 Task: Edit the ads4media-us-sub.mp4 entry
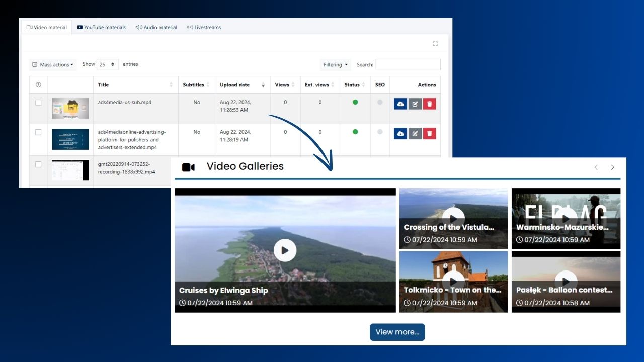415,104
